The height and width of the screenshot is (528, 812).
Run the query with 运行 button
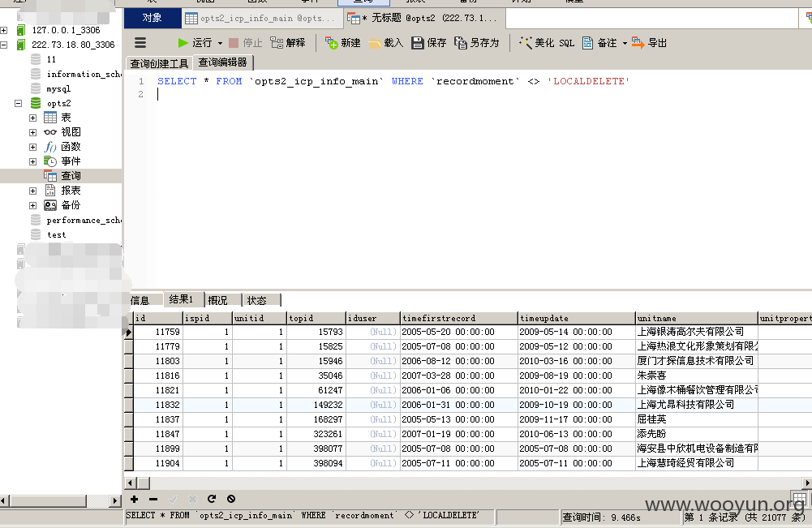[x=195, y=43]
